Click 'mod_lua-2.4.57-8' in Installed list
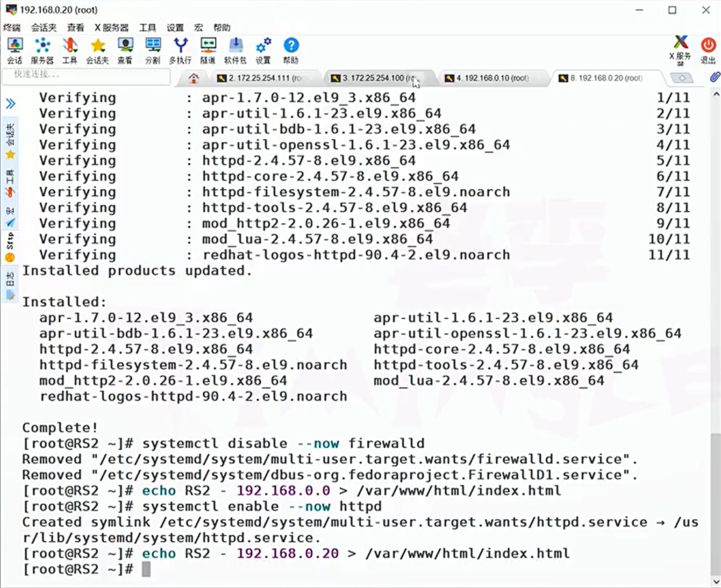The image size is (721, 588). point(489,380)
